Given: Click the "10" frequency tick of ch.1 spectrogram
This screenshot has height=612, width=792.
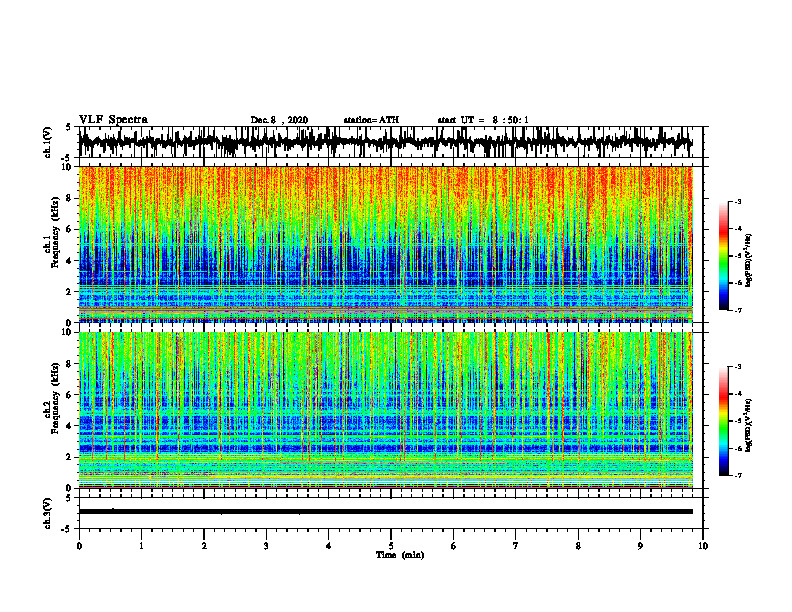Looking at the screenshot, I should [67, 167].
